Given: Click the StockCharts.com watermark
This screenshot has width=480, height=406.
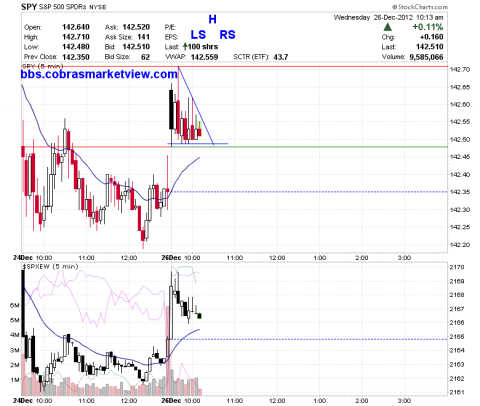Looking at the screenshot, I should pos(420,7).
